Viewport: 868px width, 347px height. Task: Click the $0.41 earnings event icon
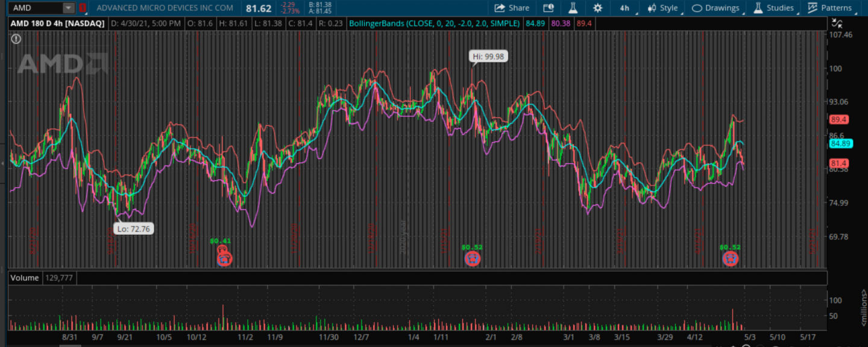224,258
